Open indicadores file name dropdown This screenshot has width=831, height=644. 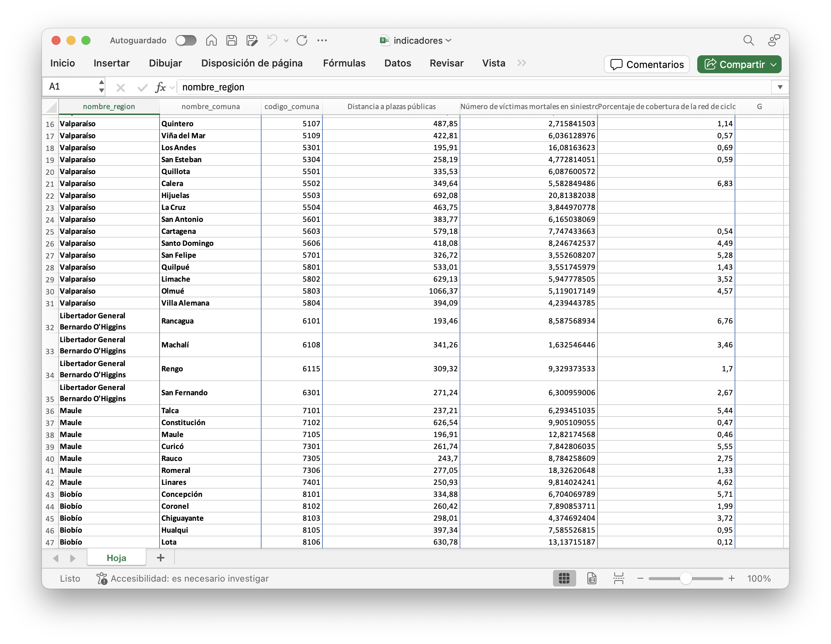pos(449,40)
